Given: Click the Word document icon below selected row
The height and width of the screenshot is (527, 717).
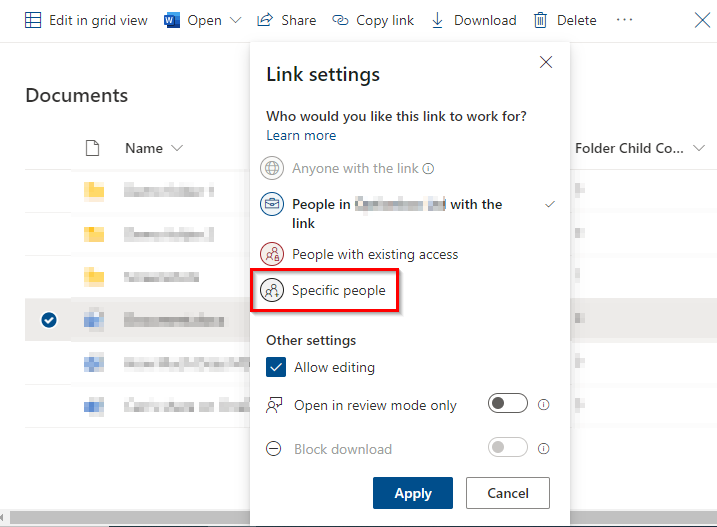Looking at the screenshot, I should coord(94,363).
